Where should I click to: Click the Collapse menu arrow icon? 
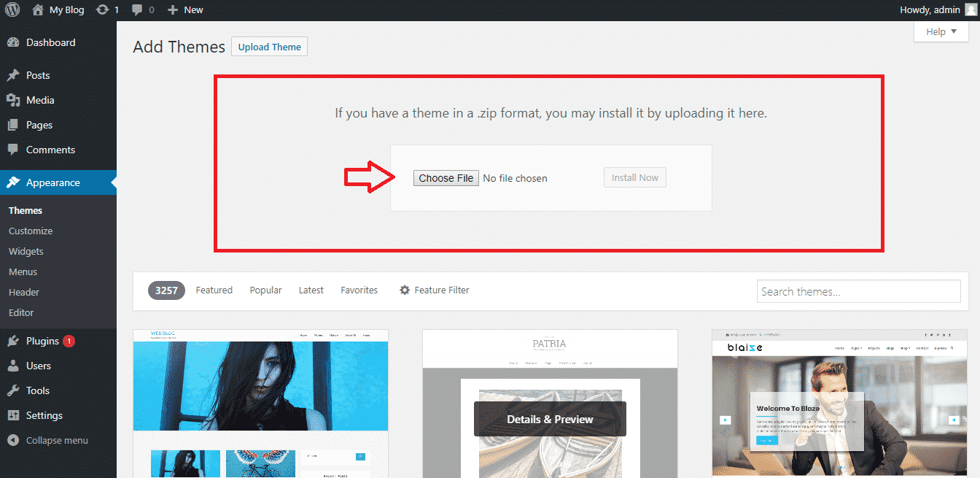click(x=13, y=440)
